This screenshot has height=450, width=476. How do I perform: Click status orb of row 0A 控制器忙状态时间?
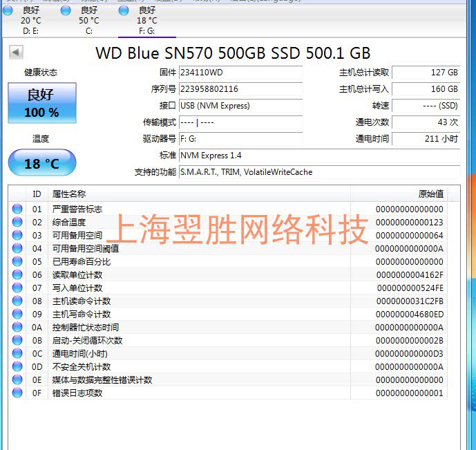click(x=17, y=327)
